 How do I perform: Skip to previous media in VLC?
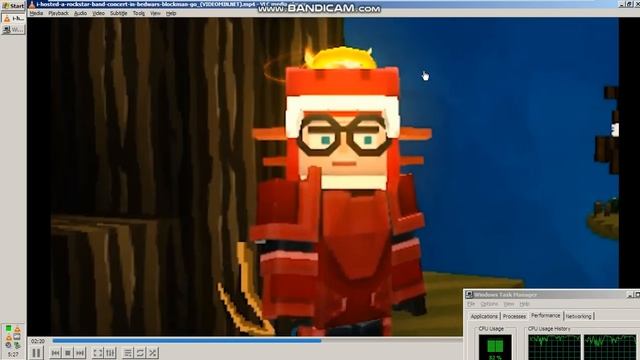click(x=56, y=353)
